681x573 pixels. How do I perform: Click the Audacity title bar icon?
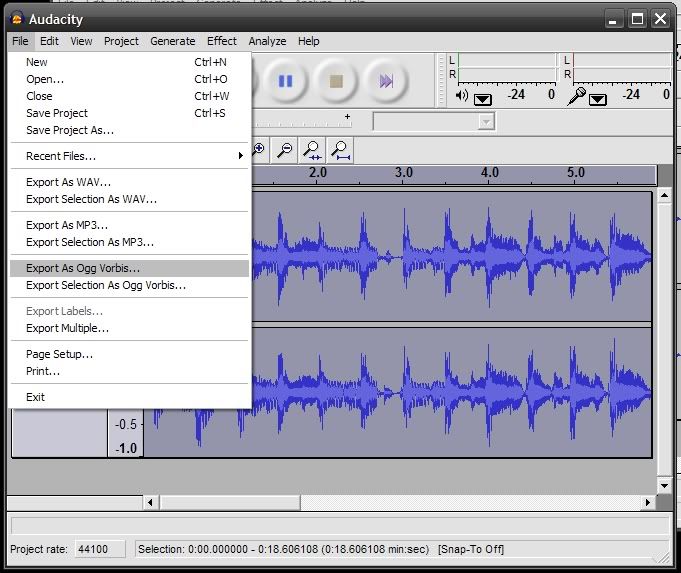tap(17, 19)
